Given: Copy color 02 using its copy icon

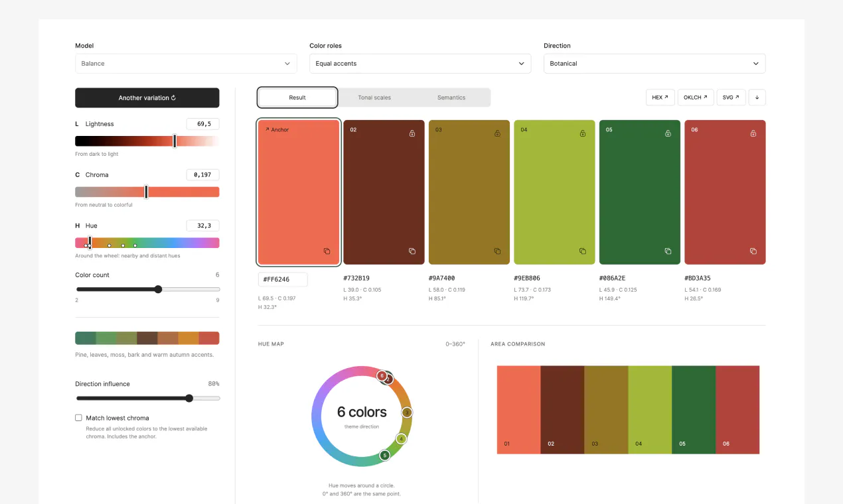Looking at the screenshot, I should (412, 251).
